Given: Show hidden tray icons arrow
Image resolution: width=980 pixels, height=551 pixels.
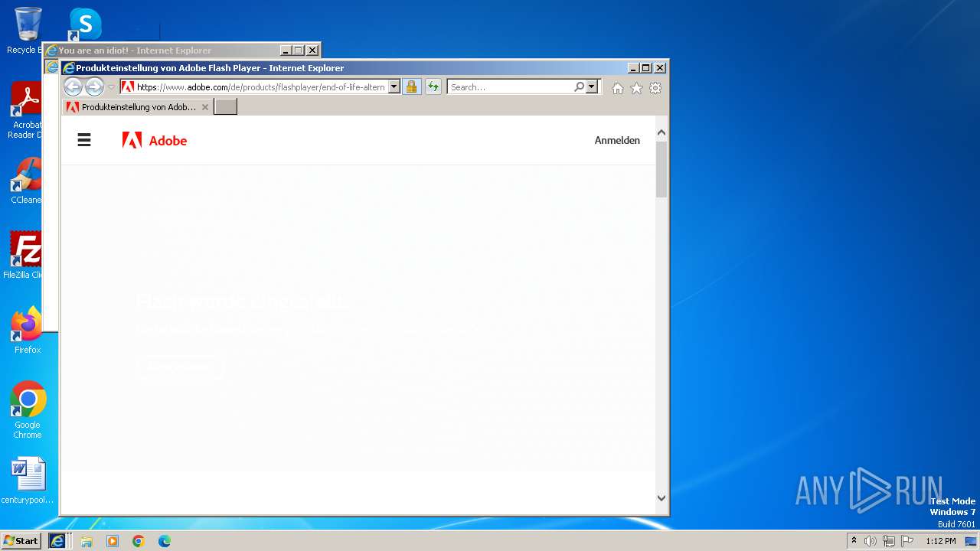Looking at the screenshot, I should tap(854, 540).
